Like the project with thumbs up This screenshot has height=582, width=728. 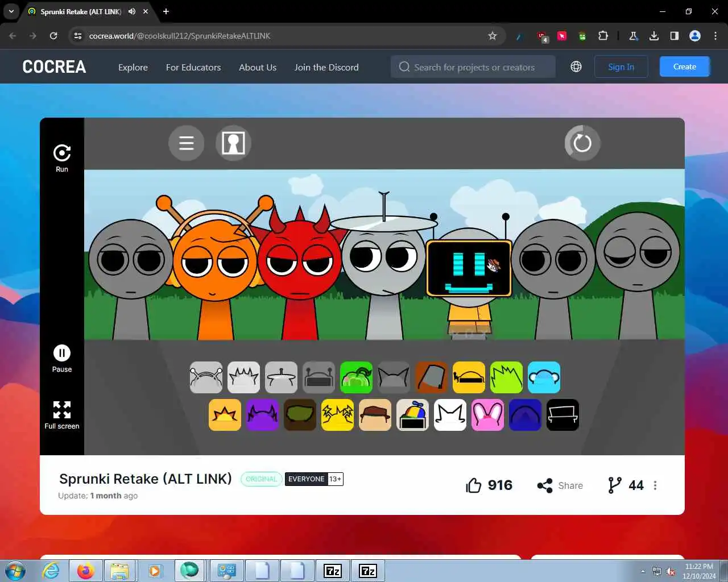click(473, 485)
